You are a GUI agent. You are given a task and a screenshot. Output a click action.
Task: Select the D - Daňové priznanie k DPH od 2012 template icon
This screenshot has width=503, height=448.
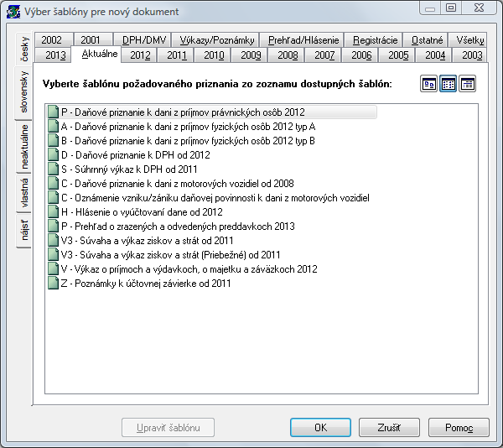coord(54,155)
